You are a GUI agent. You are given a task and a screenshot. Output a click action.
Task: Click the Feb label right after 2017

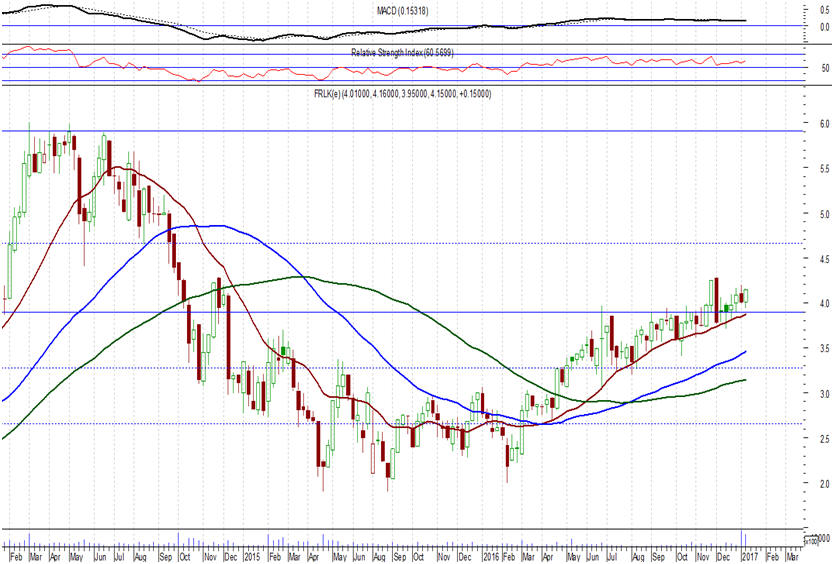point(772,557)
